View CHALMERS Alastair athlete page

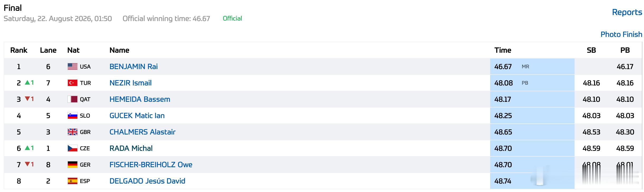(x=142, y=132)
